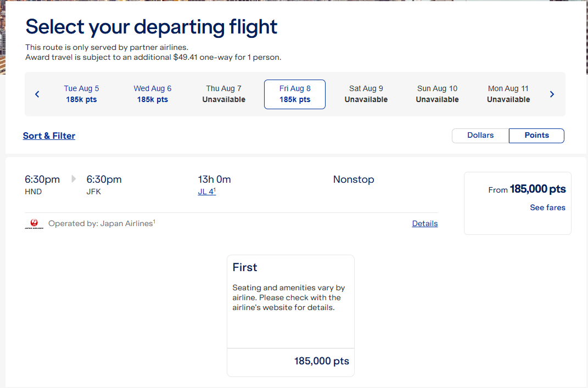Pick the Sat Aug 9 date tab
This screenshot has width=588, height=388.
click(x=366, y=94)
